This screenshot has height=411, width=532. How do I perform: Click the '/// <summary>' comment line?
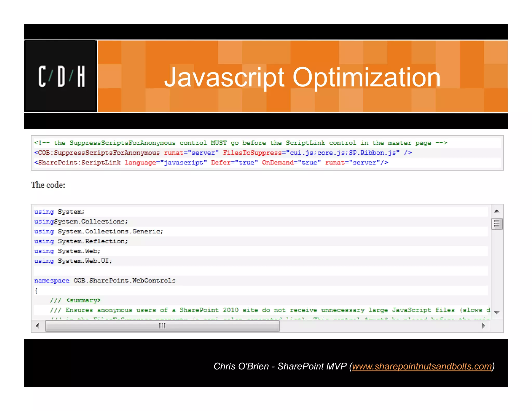[x=75, y=300]
